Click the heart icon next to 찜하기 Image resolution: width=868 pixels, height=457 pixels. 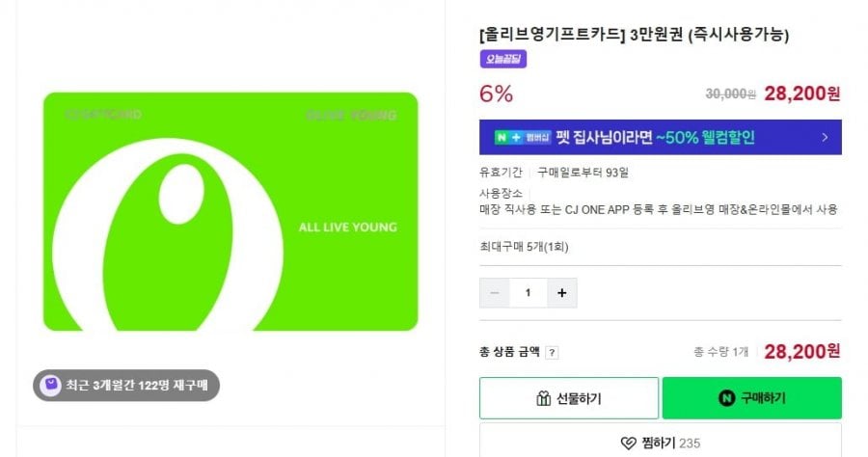pyautogui.click(x=628, y=444)
